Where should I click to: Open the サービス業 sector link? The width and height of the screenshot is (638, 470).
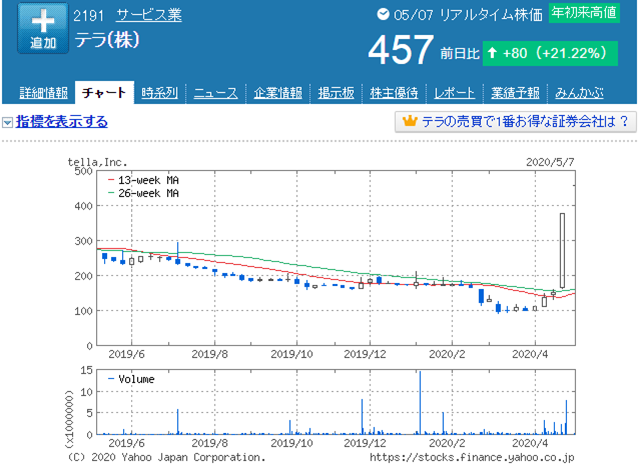pyautogui.click(x=149, y=15)
